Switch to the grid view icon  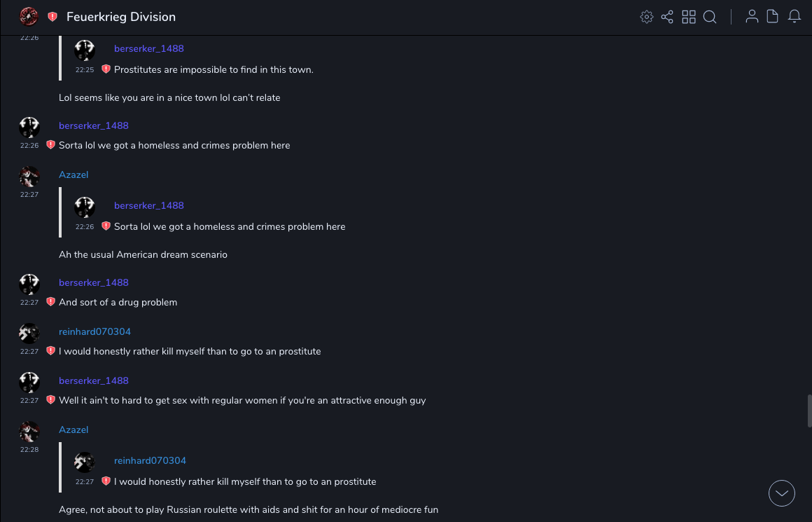pos(689,17)
